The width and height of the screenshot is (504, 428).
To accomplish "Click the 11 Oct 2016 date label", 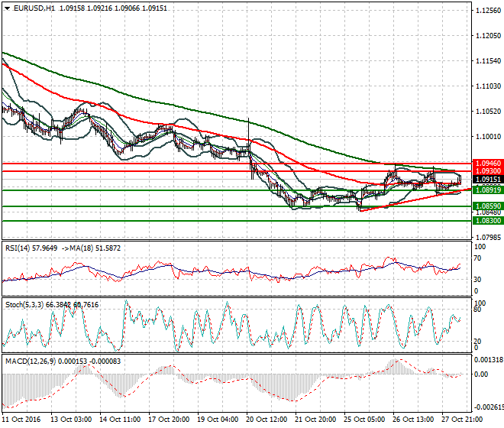I will pos(21,420).
